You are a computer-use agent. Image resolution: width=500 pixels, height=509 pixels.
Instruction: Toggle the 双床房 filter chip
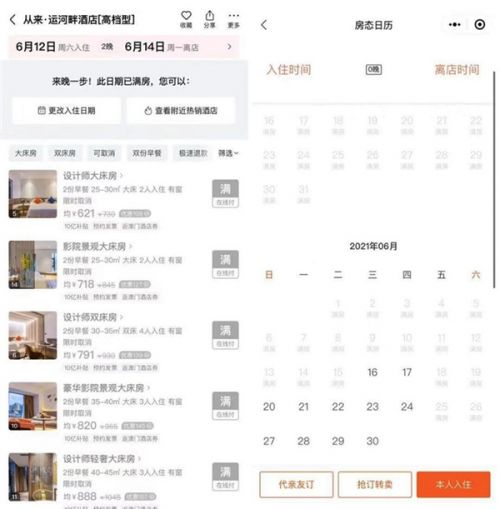point(65,153)
